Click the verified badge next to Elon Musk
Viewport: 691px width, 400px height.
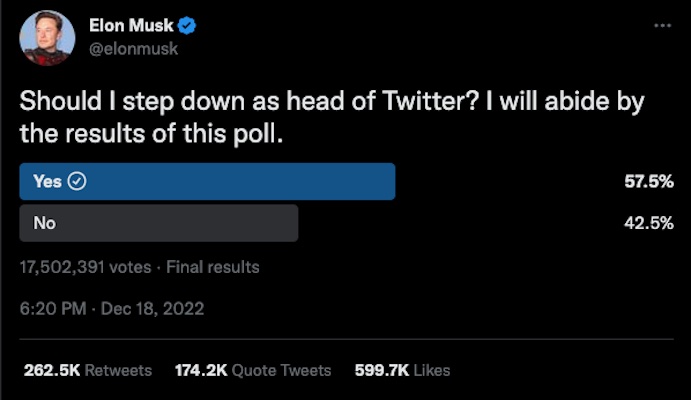point(187,26)
